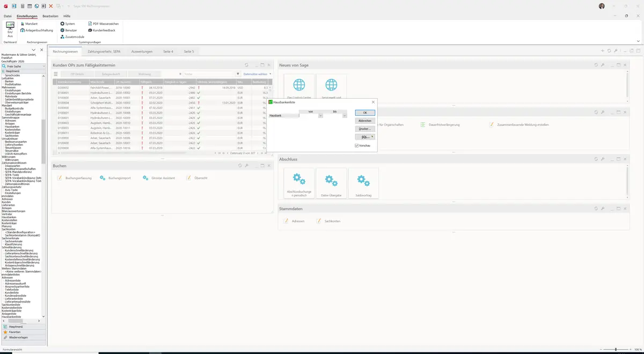
Task: Open settings wrench of the Abschluss panel
Action: click(603, 159)
